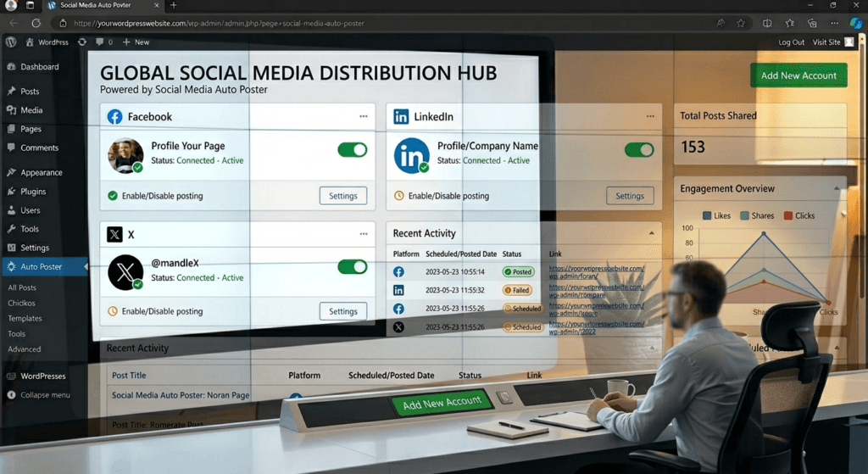Open the wp-admin/foran link
This screenshot has height=474, width=868.
click(x=596, y=272)
